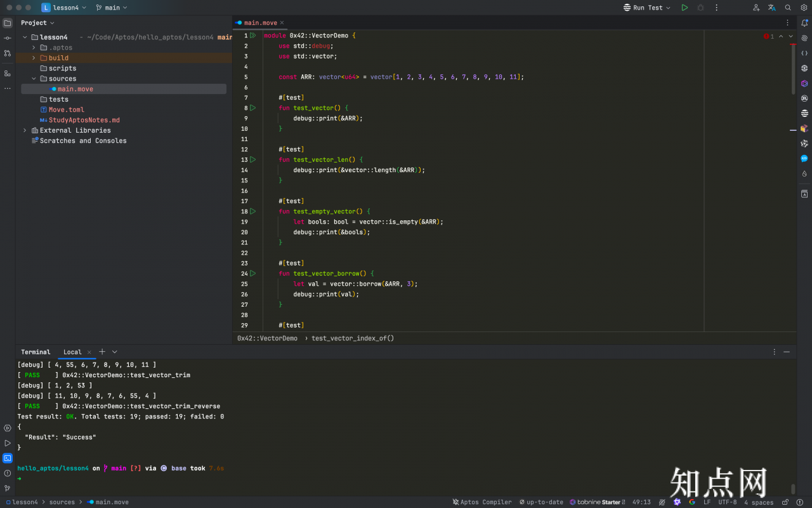This screenshot has width=812, height=508.
Task: Toggle read-only lock in status bar
Action: [x=785, y=502]
